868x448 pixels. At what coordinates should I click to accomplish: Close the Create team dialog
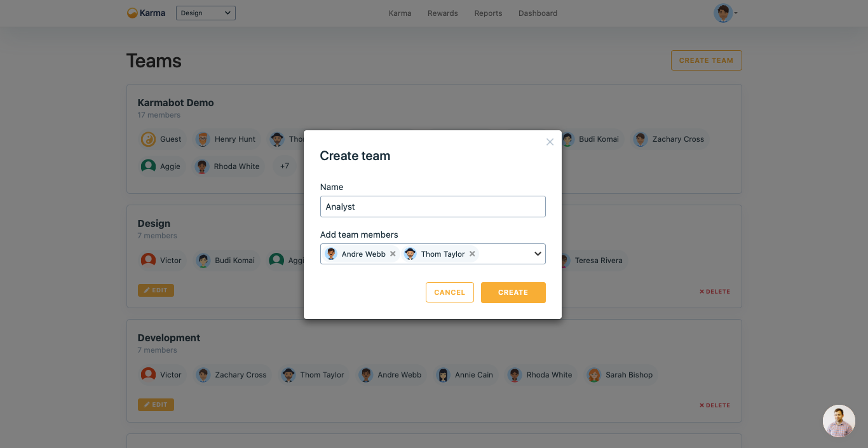550,142
